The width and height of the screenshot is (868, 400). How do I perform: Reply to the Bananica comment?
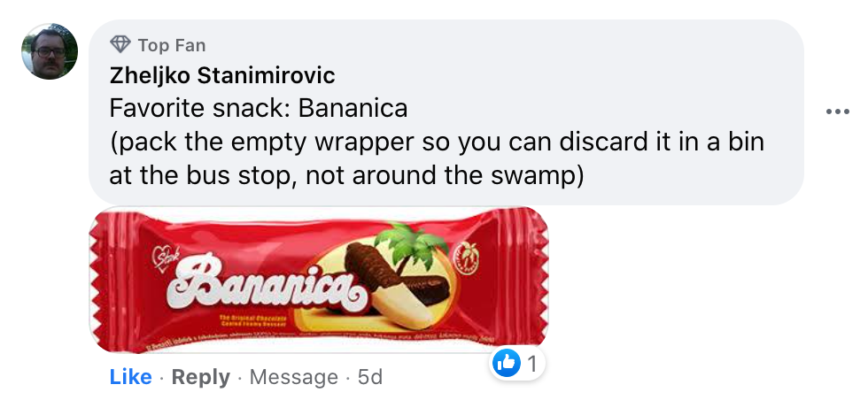click(x=200, y=377)
